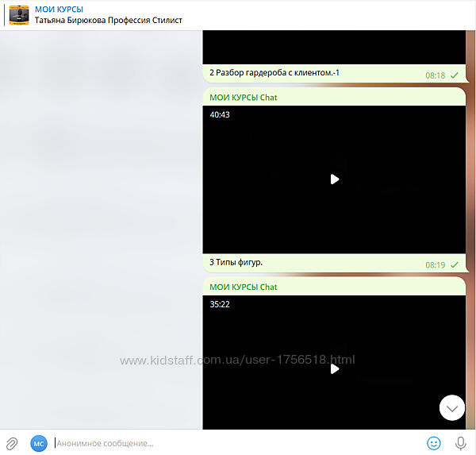Click the 'МОИ КУРСЫ Chat' sender name above the 35:22 video
The image size is (476, 455).
[x=243, y=287]
